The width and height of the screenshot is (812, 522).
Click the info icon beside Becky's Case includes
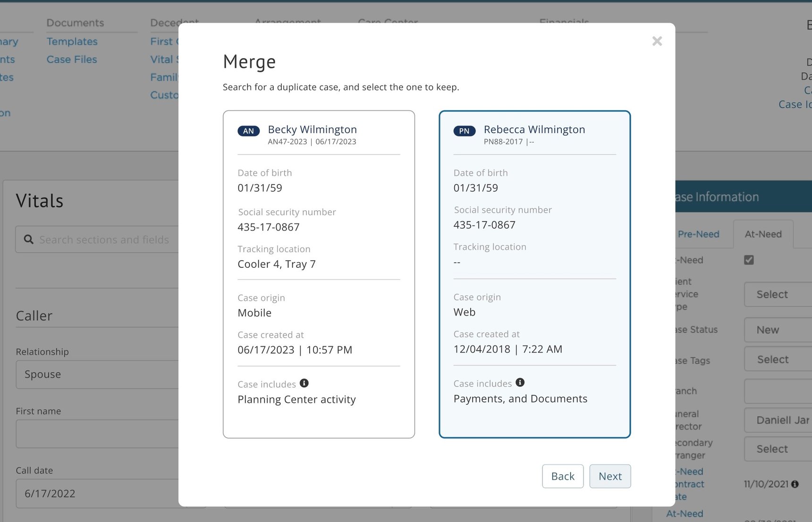(304, 383)
